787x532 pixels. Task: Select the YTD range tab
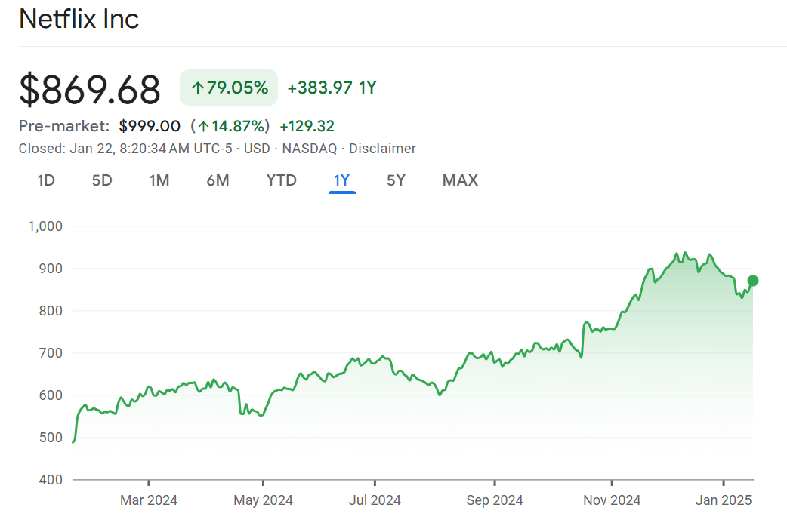point(281,180)
